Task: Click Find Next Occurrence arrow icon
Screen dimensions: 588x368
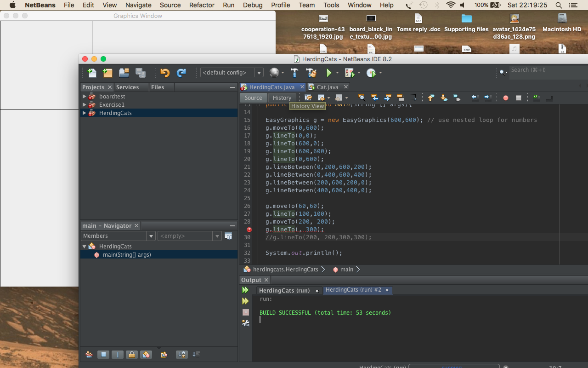Action: 387,98
